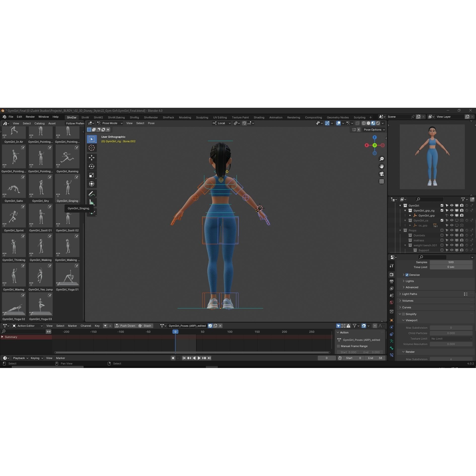Open the Render menu

coord(30,117)
